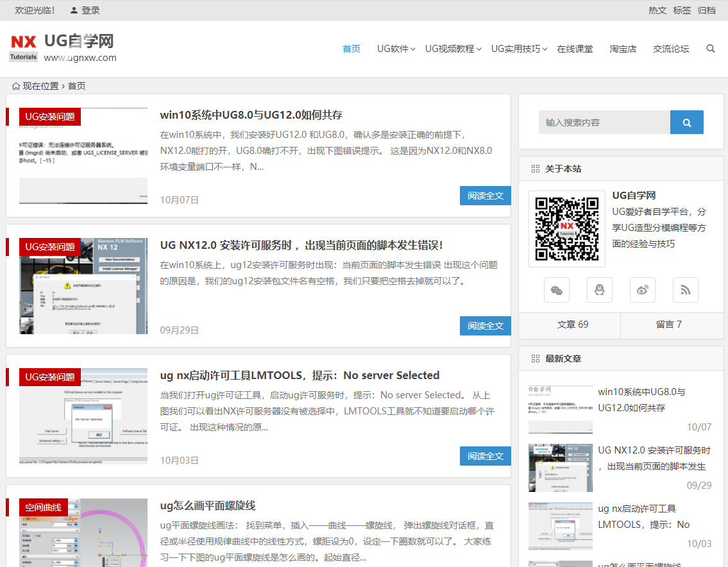Click 阅读全文 for the win10 UG8.0 article
The width and height of the screenshot is (728, 567).
click(485, 196)
